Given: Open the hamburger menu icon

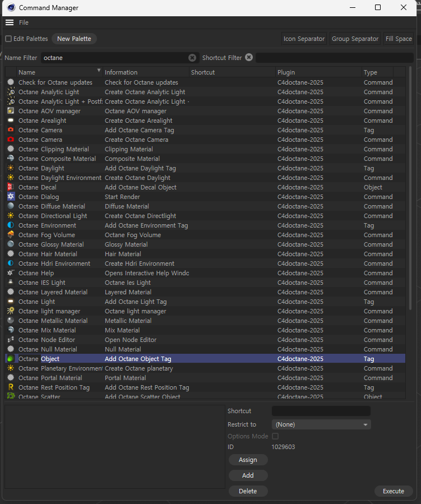Looking at the screenshot, I should click(10, 22).
